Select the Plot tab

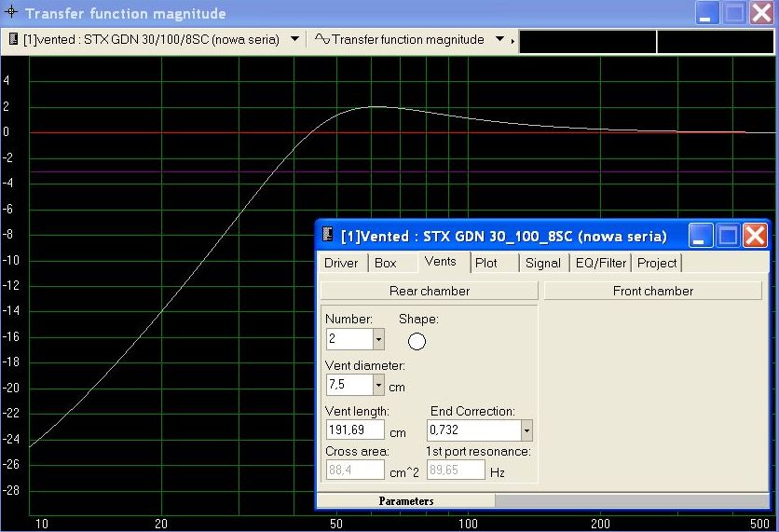(x=486, y=264)
